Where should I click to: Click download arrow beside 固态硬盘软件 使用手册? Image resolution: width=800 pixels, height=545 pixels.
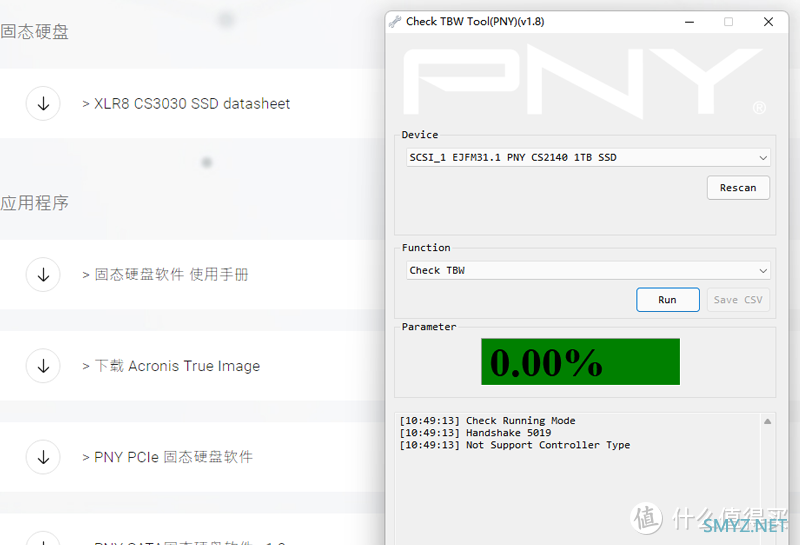(43, 275)
